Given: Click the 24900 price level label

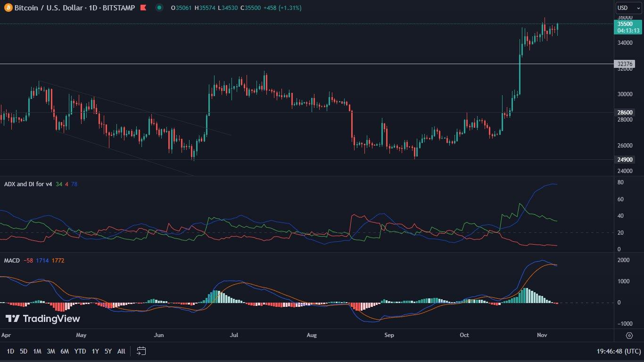Looking at the screenshot, I should (x=625, y=160).
